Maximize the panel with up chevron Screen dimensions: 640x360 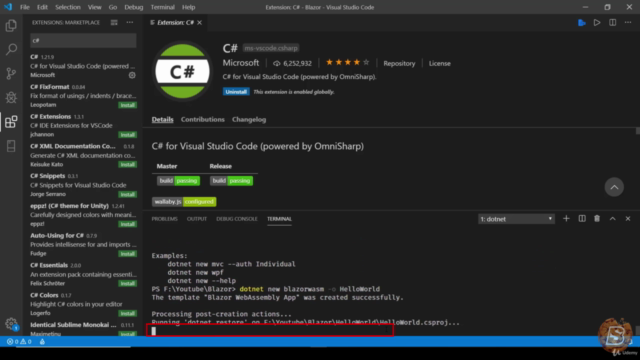coord(613,219)
